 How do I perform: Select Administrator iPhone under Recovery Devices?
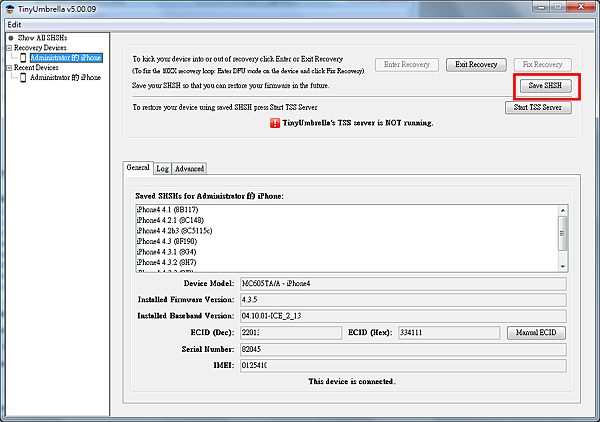coord(66,58)
